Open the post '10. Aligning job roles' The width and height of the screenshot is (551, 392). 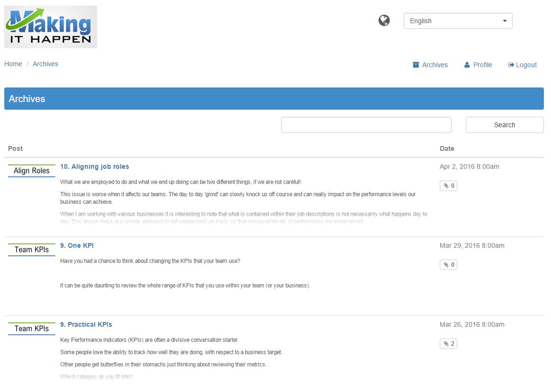pos(95,166)
